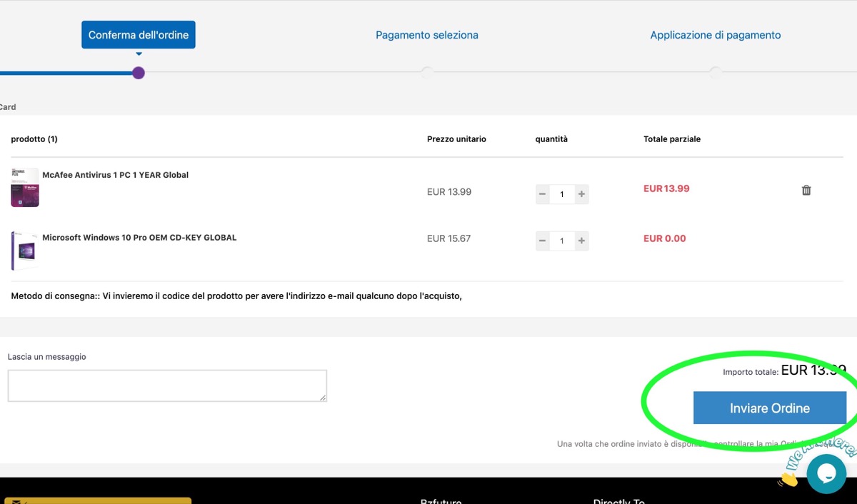
Task: Decrease Windows 10 Pro quantity with minus
Action: coord(543,241)
